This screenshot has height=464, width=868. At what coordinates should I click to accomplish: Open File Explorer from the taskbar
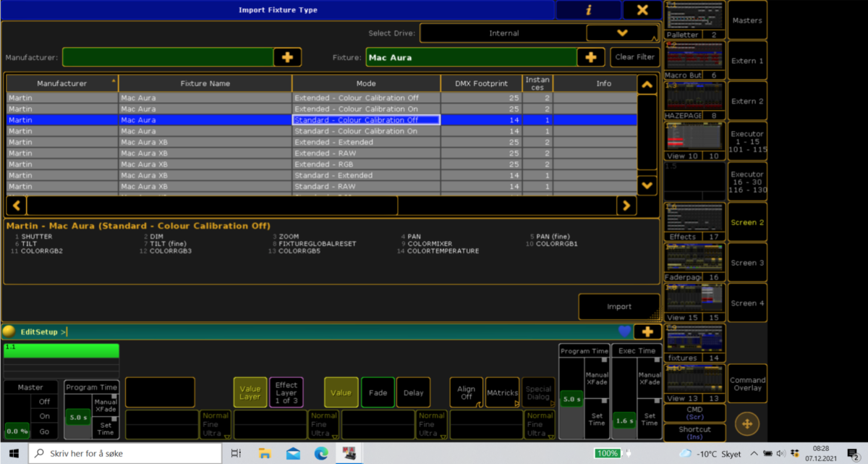[265, 454]
